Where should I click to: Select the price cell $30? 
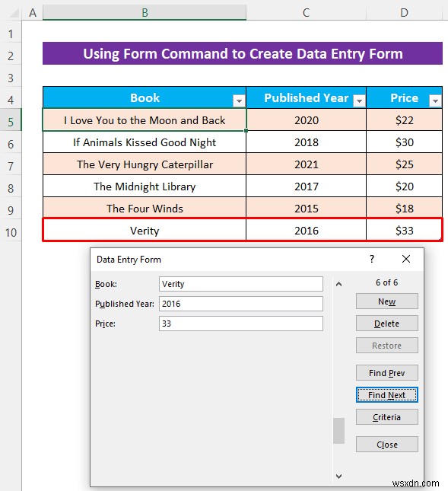[x=404, y=142]
